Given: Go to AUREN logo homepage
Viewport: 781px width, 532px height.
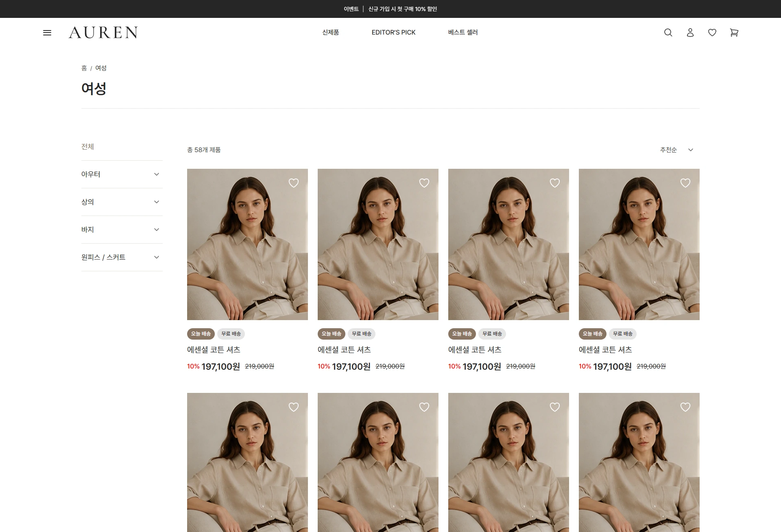Looking at the screenshot, I should click(x=103, y=33).
